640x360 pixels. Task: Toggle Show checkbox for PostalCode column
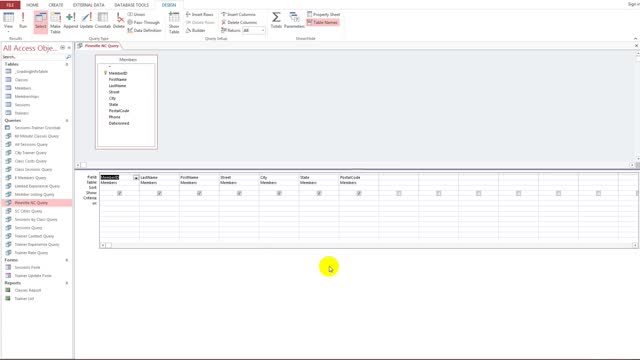(359, 193)
